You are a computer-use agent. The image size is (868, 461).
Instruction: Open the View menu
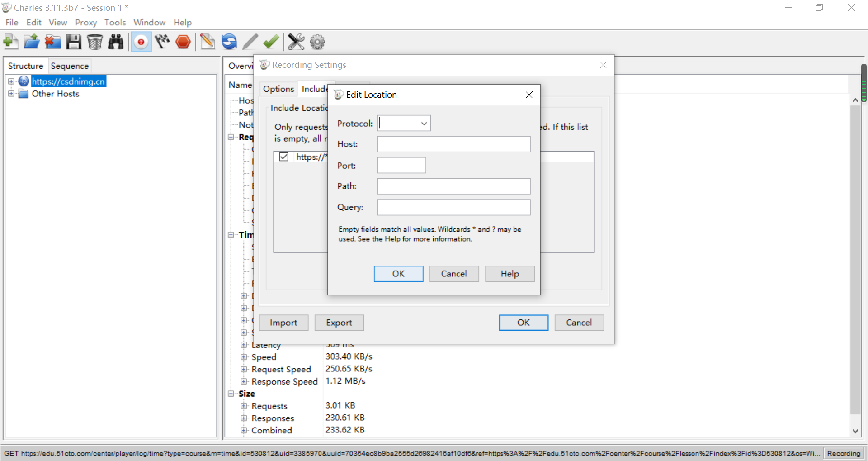click(x=58, y=22)
